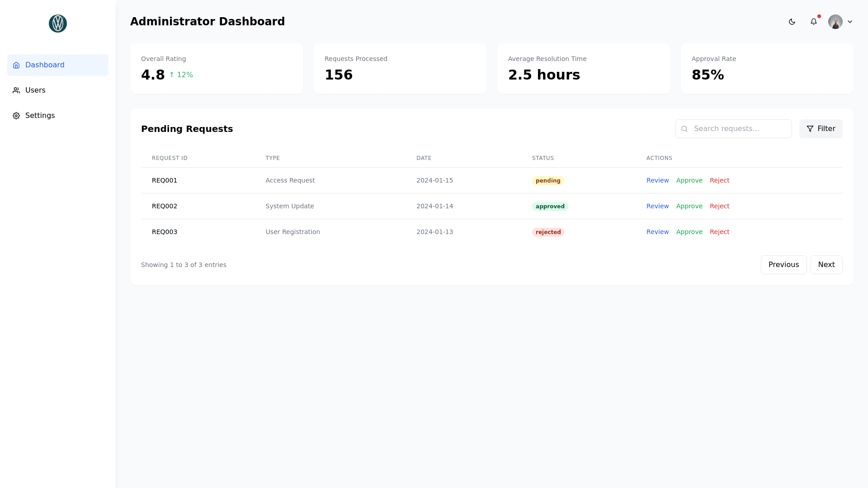
Task: Open the Filter button
Action: 821,129
